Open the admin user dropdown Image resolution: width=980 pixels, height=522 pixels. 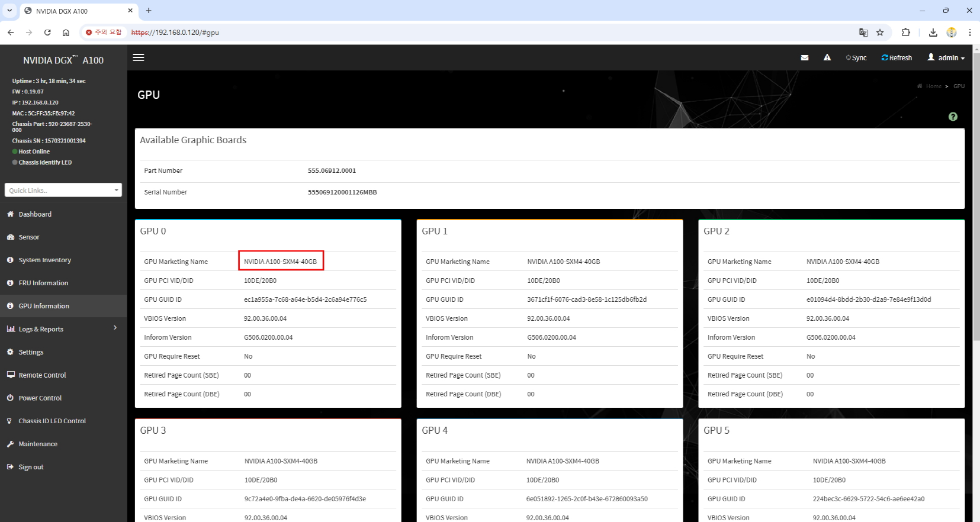946,57
